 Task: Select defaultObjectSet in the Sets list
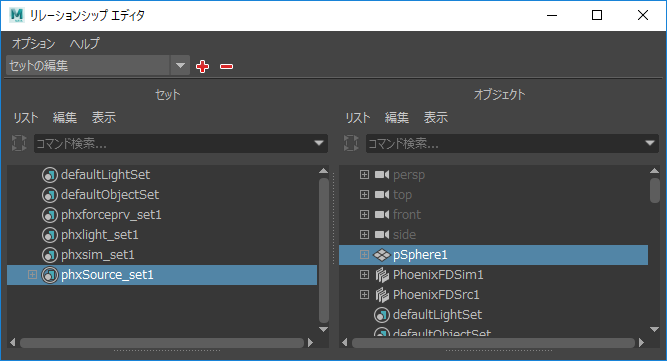tap(110, 195)
